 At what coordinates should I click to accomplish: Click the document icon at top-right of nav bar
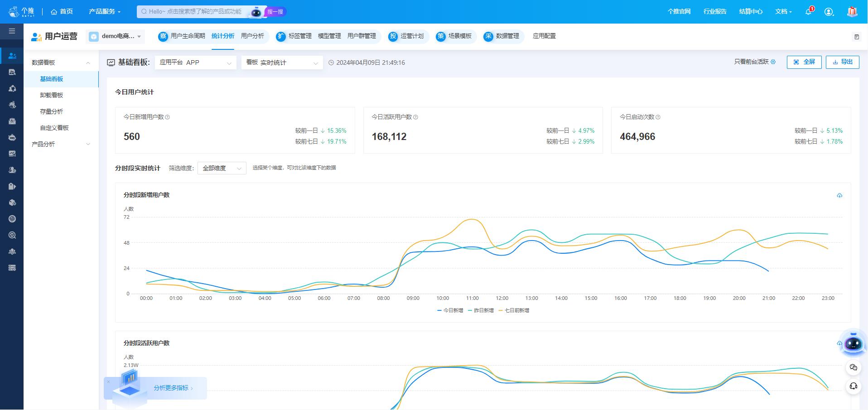857,37
